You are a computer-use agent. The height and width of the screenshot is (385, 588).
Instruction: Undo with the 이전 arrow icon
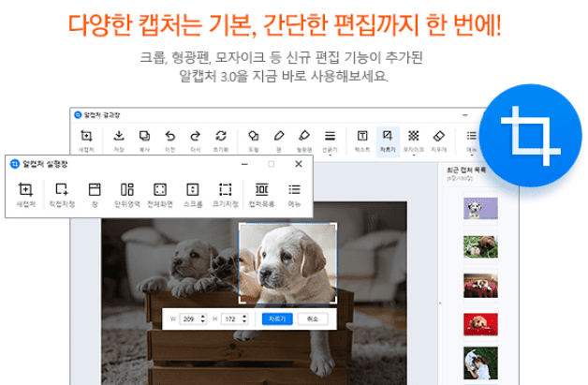click(x=169, y=141)
